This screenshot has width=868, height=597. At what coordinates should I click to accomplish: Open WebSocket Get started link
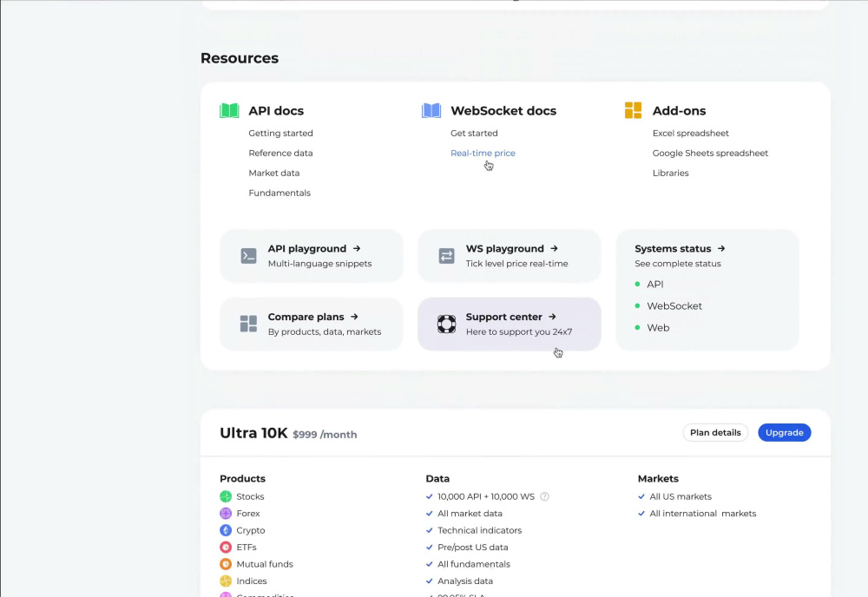coord(475,134)
